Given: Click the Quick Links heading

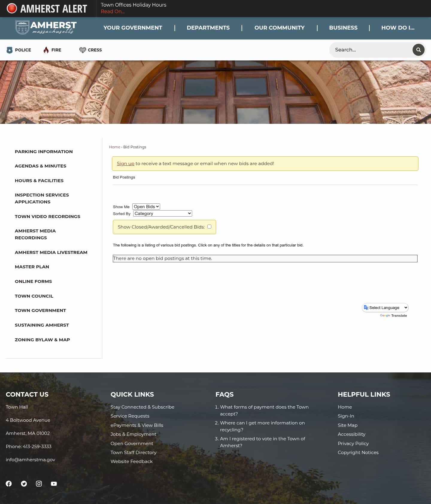Looking at the screenshot, I should point(132,394).
